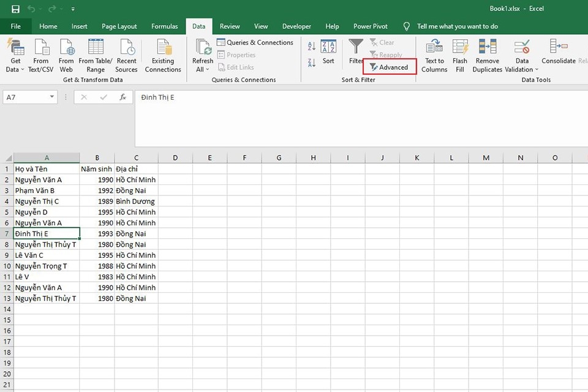
Task: Switch to the Formulas tab
Action: (x=164, y=26)
